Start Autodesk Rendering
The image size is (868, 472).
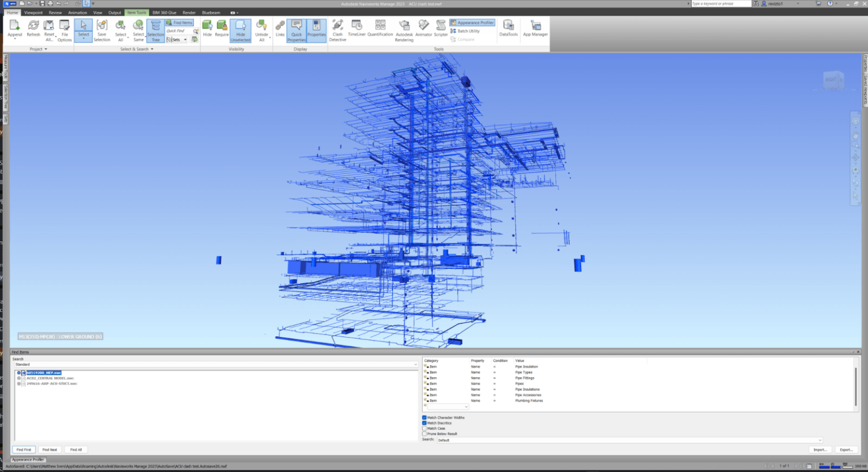pos(404,29)
